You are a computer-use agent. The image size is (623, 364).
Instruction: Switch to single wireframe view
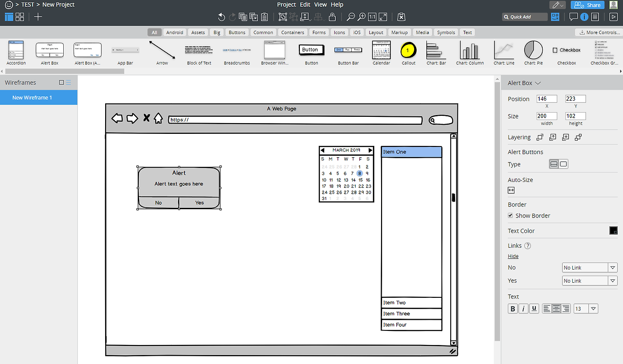[9, 17]
